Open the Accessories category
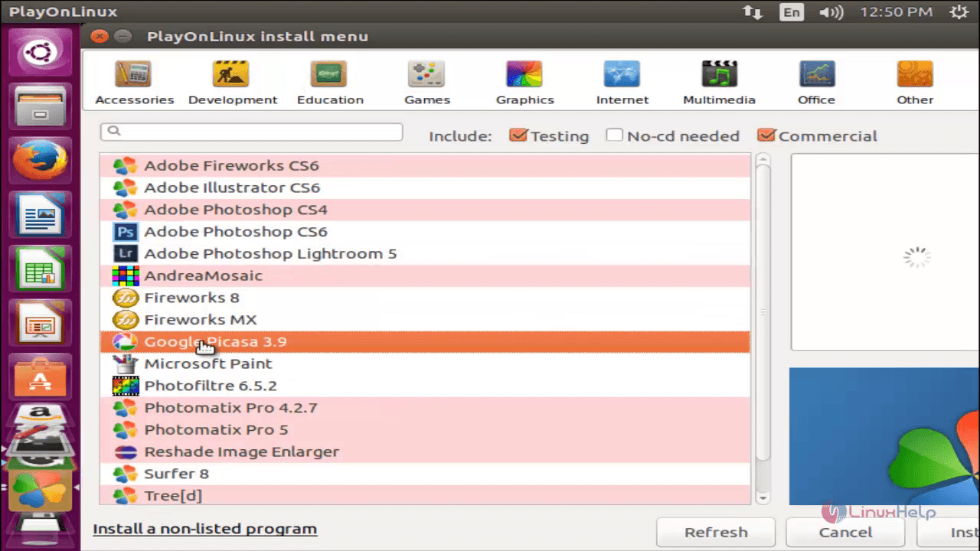The image size is (980, 551). 134,83
